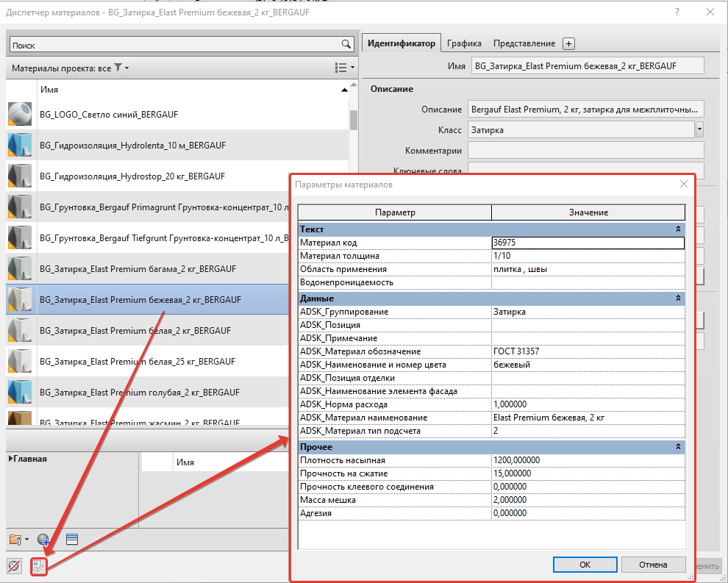Click ADSK_Материал наименование value cell

(x=588, y=418)
